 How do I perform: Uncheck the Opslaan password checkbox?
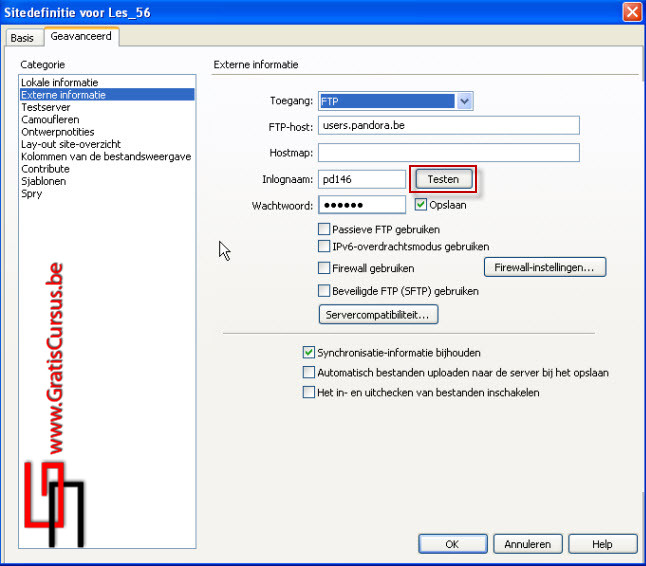click(x=421, y=204)
